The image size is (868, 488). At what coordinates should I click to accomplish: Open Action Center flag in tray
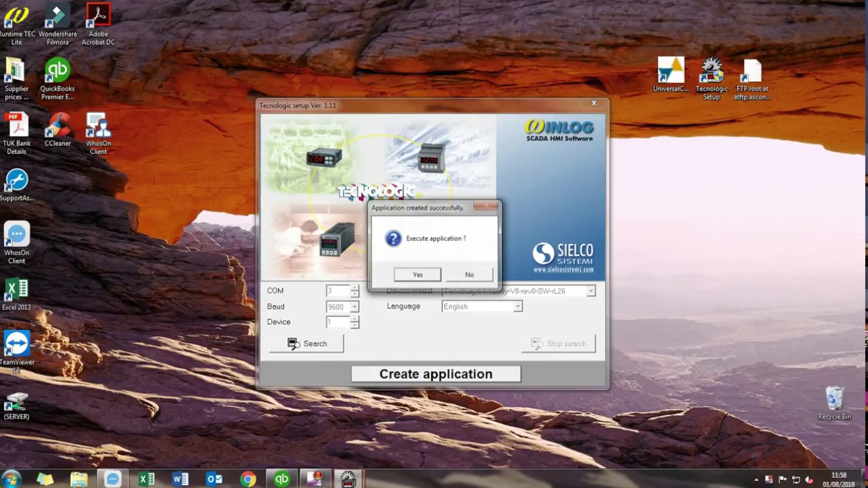(x=783, y=480)
